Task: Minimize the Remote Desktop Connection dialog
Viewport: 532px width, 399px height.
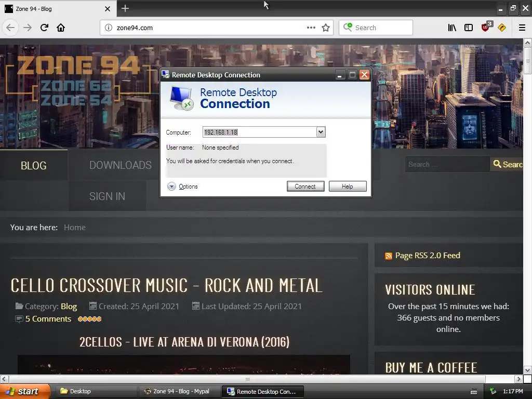Action: 339,75
